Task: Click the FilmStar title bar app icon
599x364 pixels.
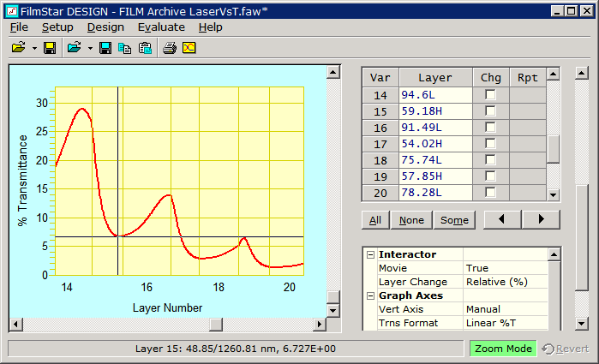Action: pyautogui.click(x=12, y=11)
